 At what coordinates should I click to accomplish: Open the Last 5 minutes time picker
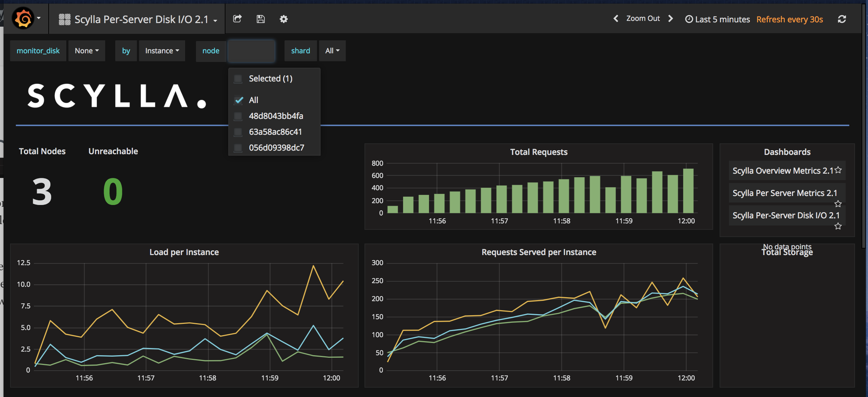[717, 19]
